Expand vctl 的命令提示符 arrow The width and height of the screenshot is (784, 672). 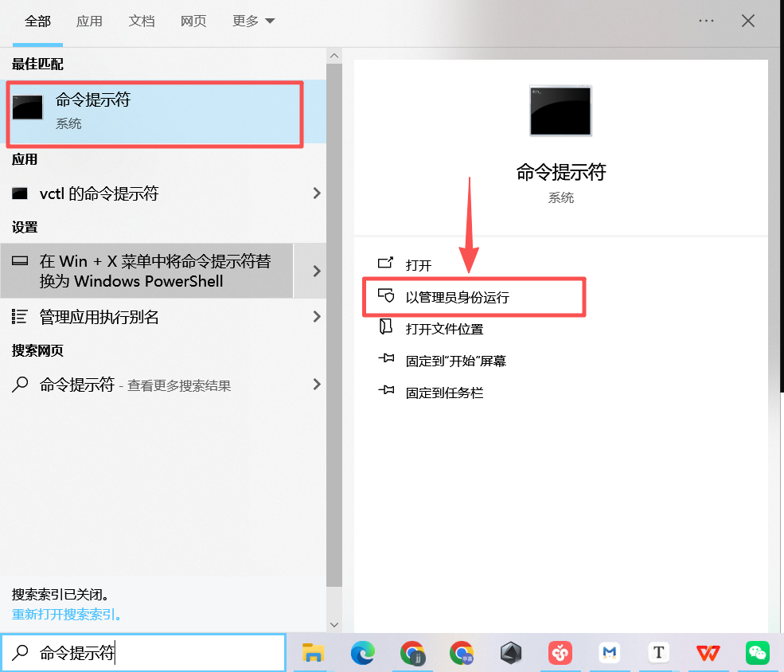[x=317, y=193]
